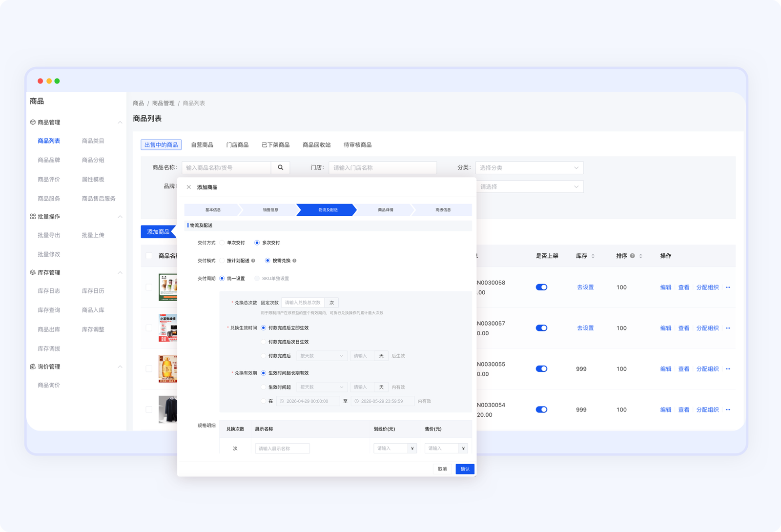Select 单次交付 radio option
Screen dimensions: 781x532
[222, 243]
